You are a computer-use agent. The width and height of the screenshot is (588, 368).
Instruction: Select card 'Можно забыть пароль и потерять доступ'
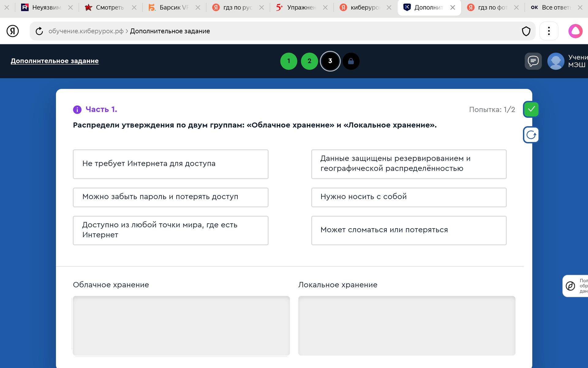click(171, 197)
